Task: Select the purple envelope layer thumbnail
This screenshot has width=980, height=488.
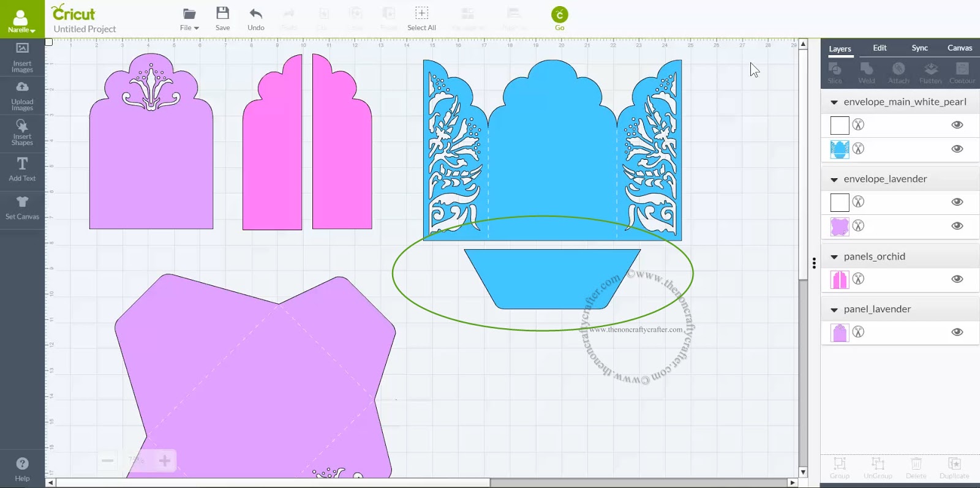Action: (x=840, y=227)
